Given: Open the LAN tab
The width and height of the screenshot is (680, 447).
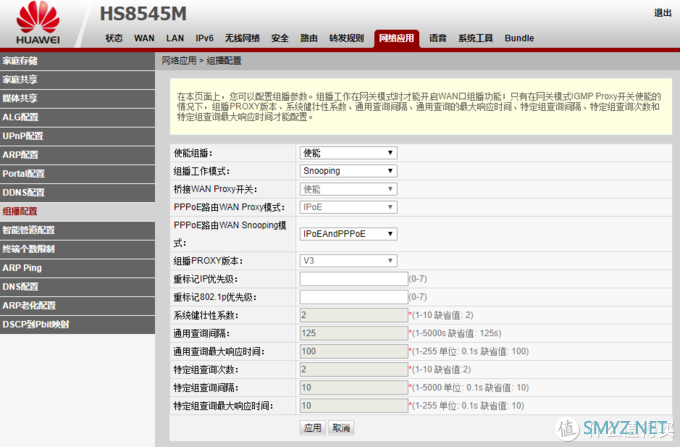Looking at the screenshot, I should coord(175,38).
